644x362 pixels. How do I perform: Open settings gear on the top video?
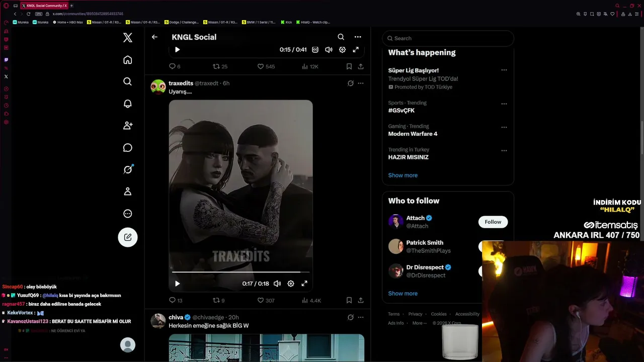342,50
